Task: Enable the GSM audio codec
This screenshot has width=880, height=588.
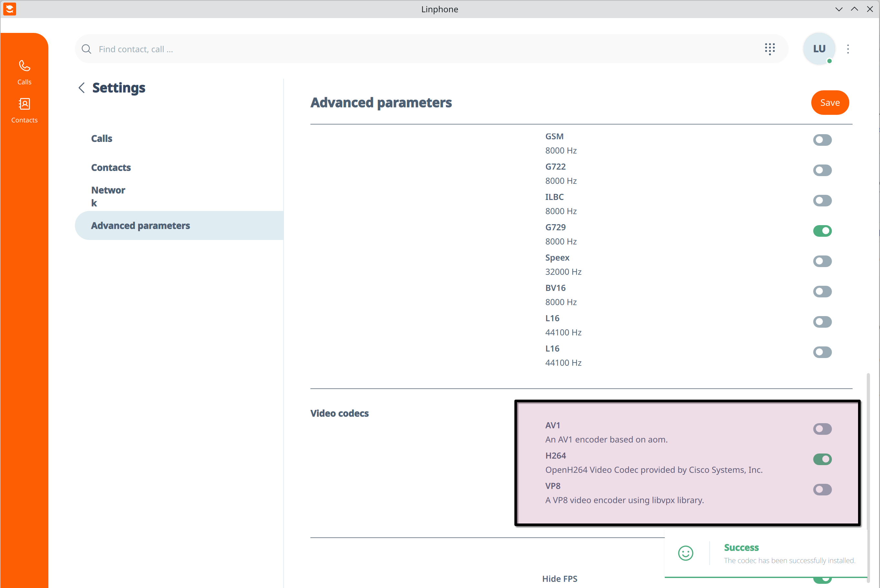Action: [x=822, y=140]
